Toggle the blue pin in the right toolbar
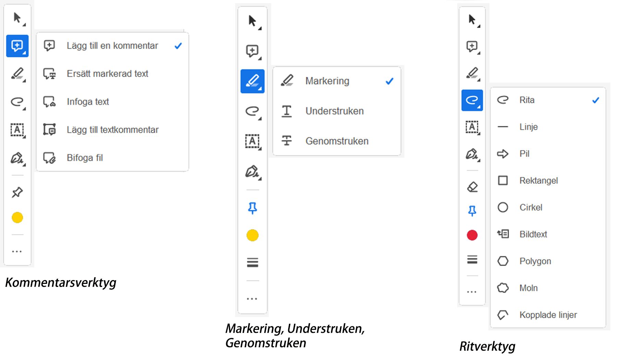Image resolution: width=621 pixels, height=364 pixels. [x=472, y=211]
